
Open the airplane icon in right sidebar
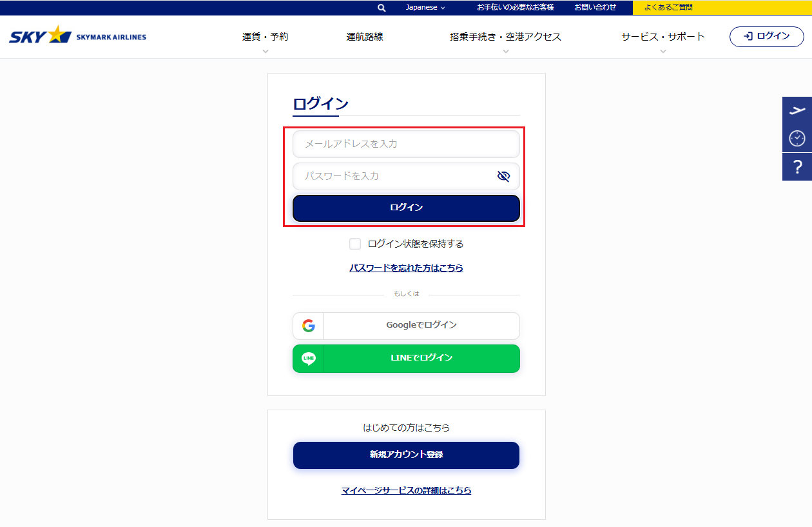point(797,110)
